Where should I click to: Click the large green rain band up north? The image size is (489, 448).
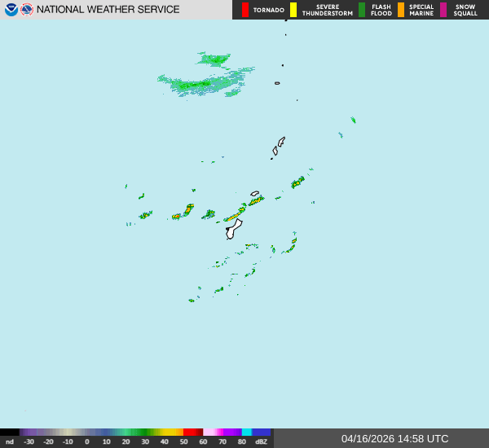[x=202, y=83]
